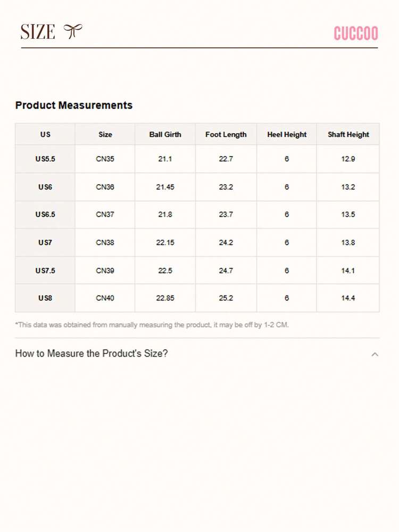Collapse the How to Measure section
The height and width of the screenshot is (532, 399).
375,354
